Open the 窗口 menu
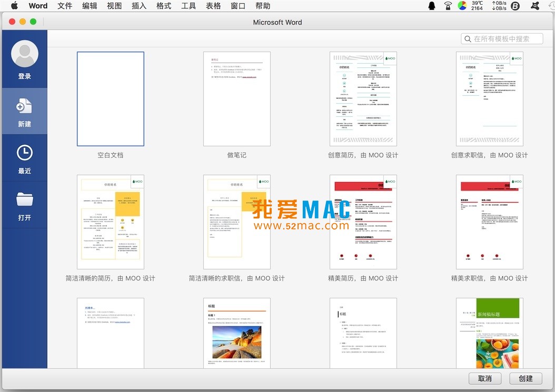 point(238,6)
